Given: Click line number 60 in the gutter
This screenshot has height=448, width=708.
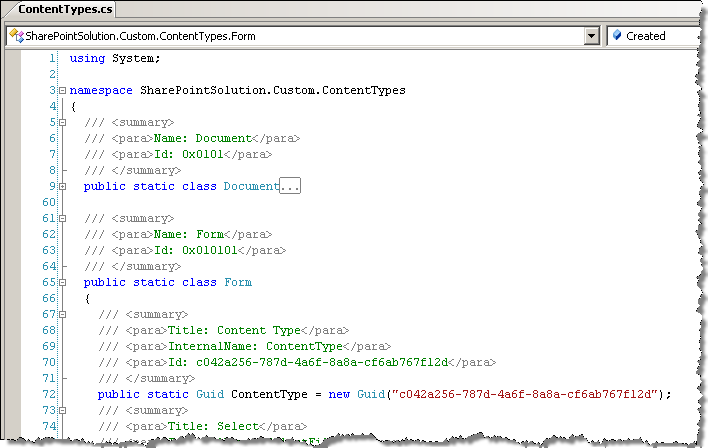Looking at the screenshot, I should [49, 202].
